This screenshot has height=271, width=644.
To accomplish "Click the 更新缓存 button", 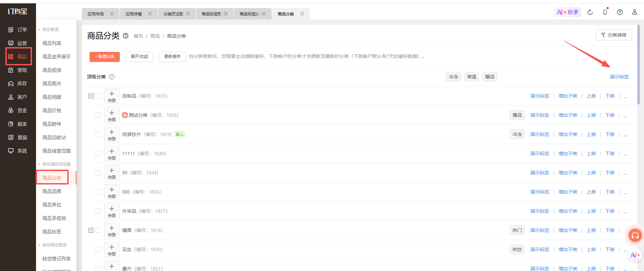I will (x=172, y=57).
